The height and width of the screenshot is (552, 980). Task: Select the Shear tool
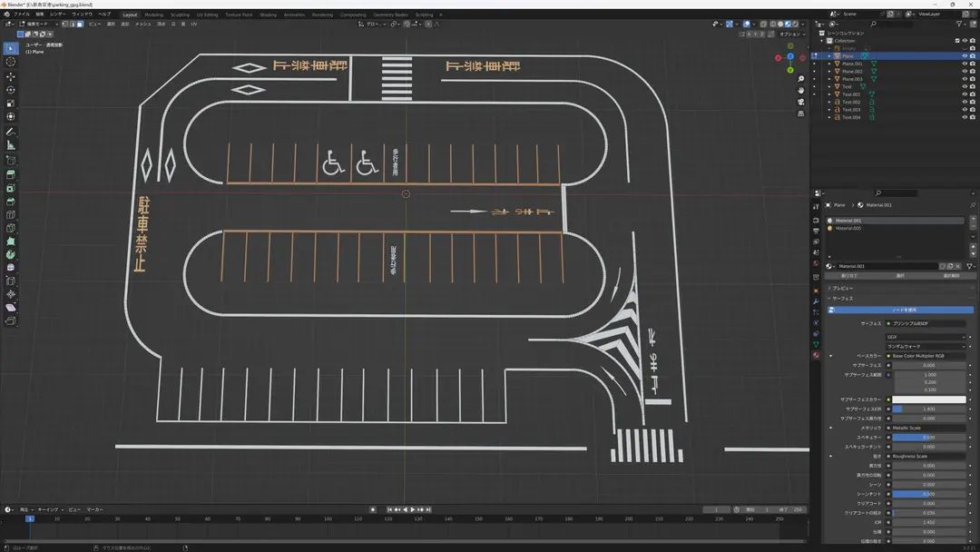pyautogui.click(x=11, y=308)
